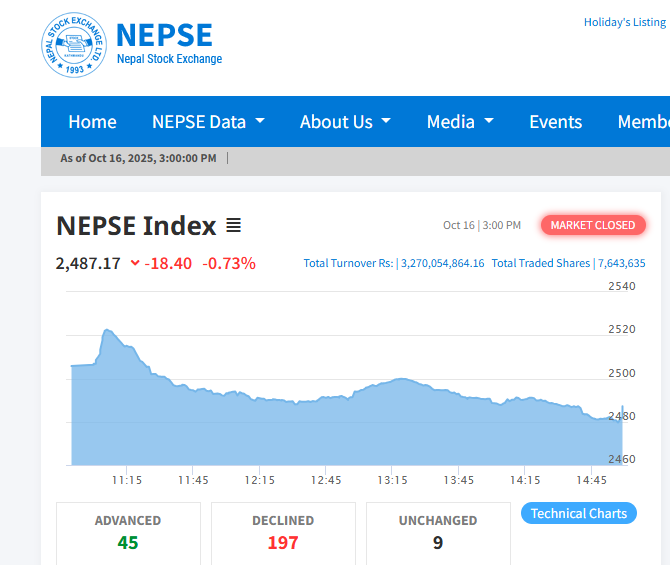Screen dimensions: 670x565
Task: Expand the NEPSE Data dropdown
Action: click(208, 122)
